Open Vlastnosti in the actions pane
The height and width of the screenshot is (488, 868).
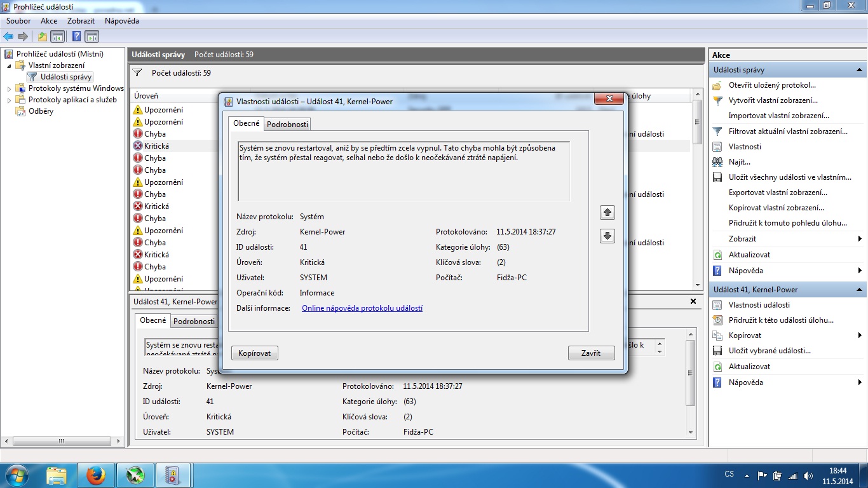745,147
